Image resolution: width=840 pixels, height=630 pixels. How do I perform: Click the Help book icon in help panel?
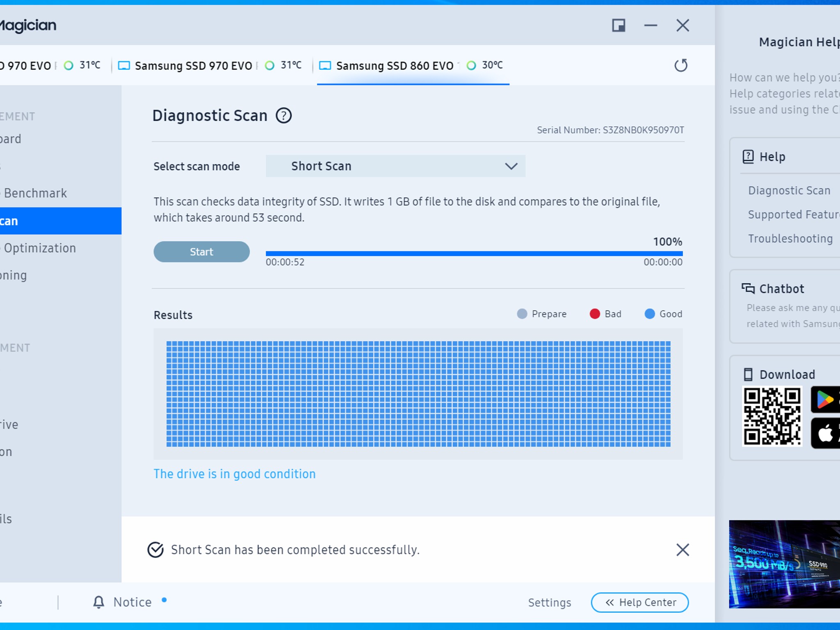point(748,157)
